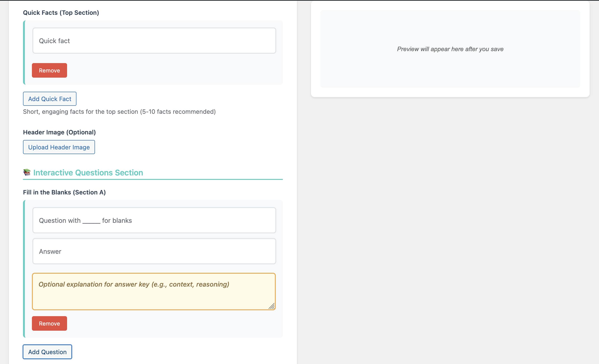Viewport: 599px width, 364px height.
Task: Click the Quick Facts (Top Section) heading
Action: 61,12
